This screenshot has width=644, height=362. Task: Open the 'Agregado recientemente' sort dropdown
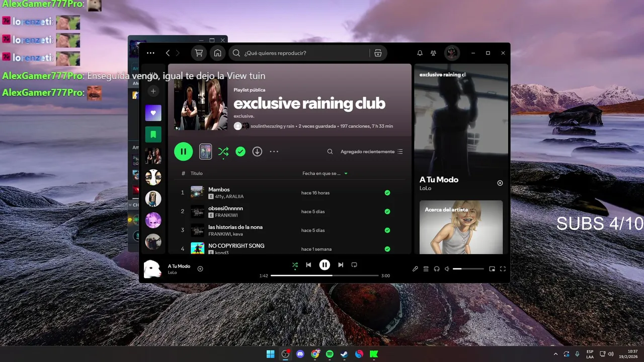coord(372,151)
